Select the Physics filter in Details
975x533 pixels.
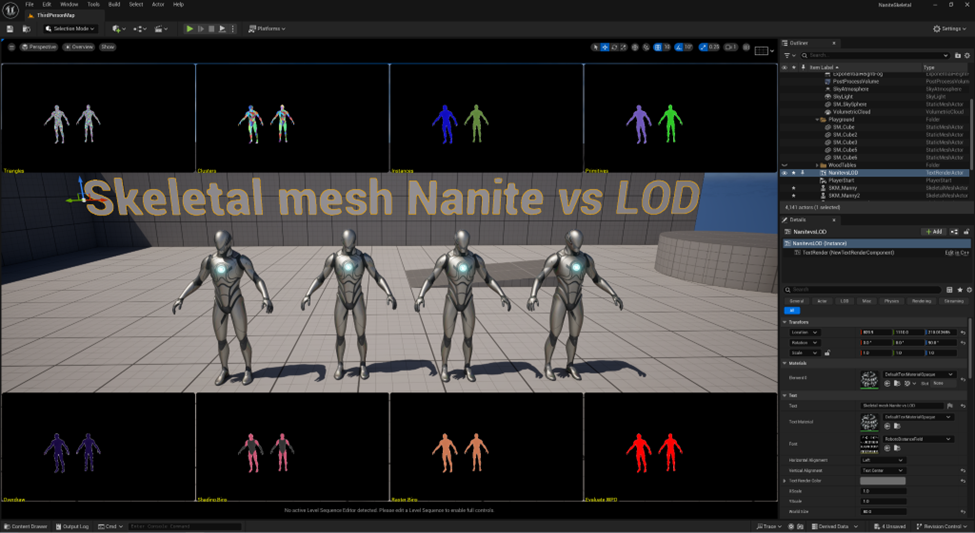tap(891, 301)
